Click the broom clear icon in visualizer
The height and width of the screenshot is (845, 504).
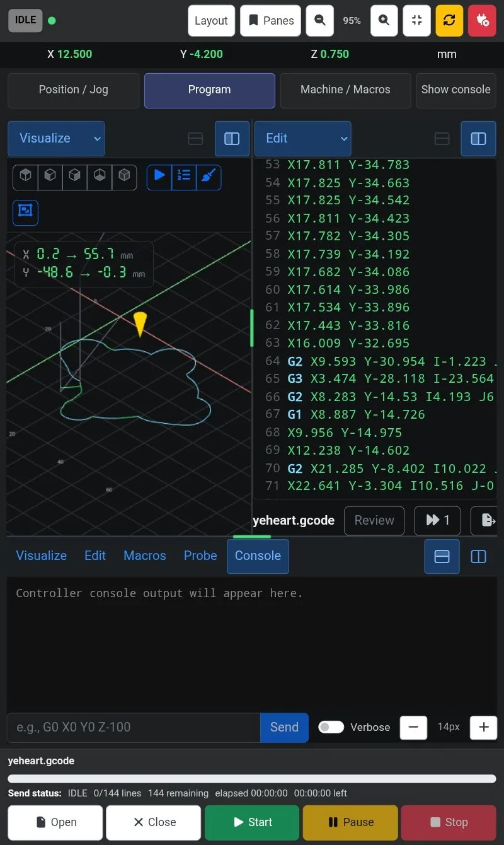coord(209,177)
